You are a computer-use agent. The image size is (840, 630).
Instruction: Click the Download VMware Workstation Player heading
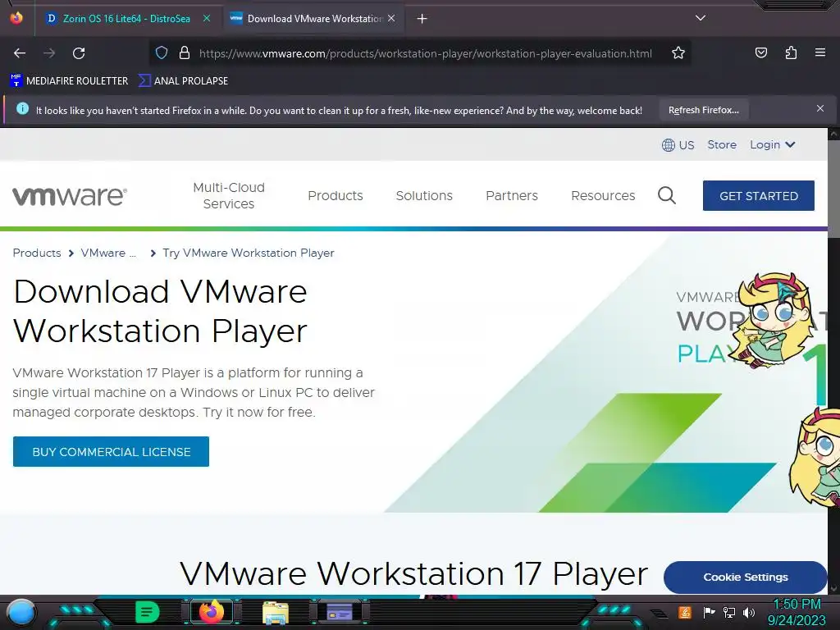(x=160, y=311)
